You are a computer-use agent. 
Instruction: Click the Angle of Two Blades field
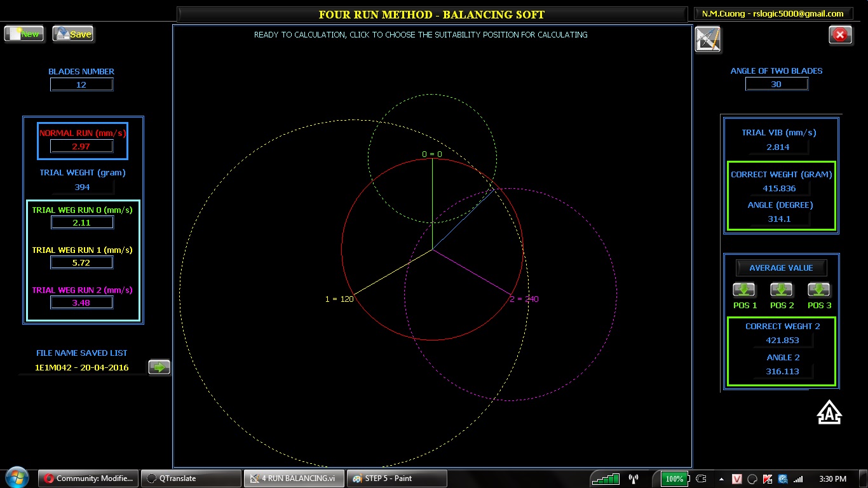(776, 84)
